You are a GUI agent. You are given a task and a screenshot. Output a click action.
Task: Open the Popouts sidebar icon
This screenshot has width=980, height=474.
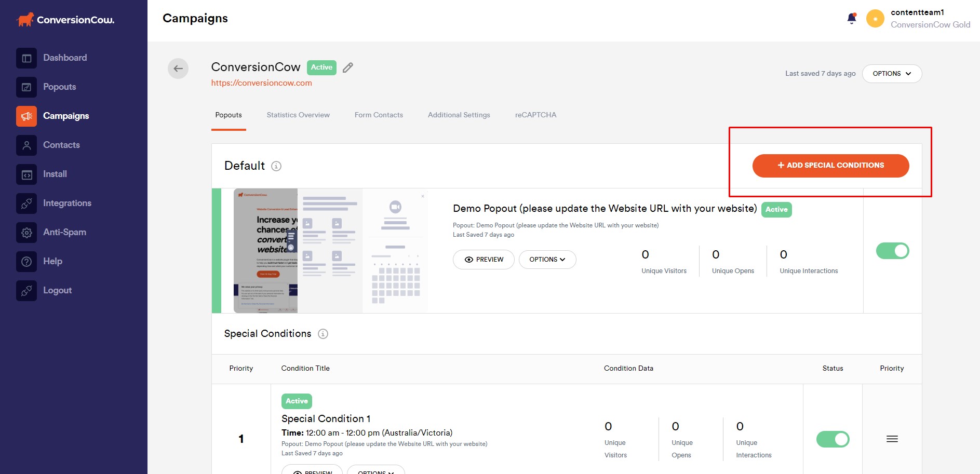coord(26,87)
